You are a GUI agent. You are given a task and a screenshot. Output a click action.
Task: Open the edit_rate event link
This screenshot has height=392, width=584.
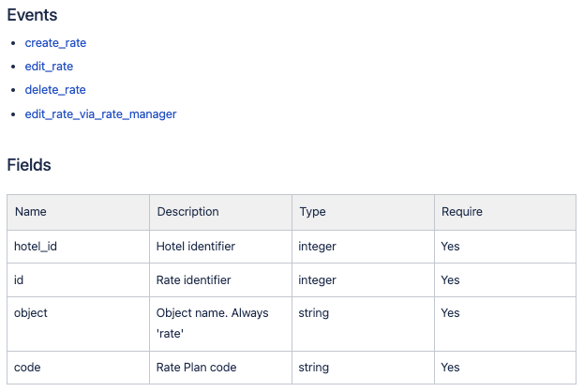[x=49, y=67]
